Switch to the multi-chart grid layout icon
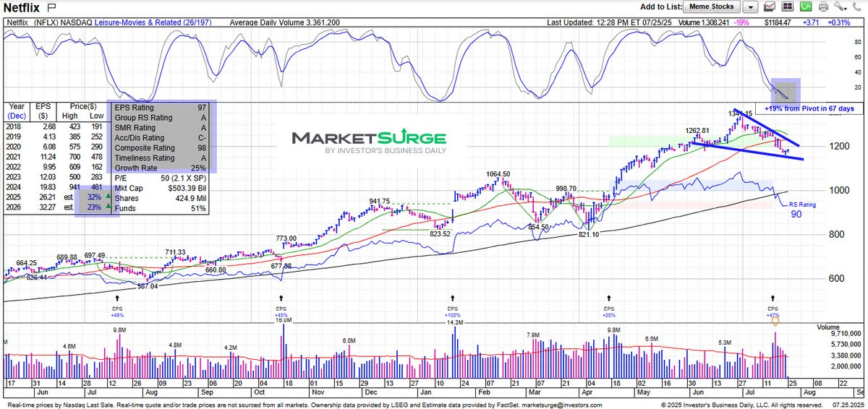Image resolution: width=868 pixels, height=409 pixels. tap(787, 7)
